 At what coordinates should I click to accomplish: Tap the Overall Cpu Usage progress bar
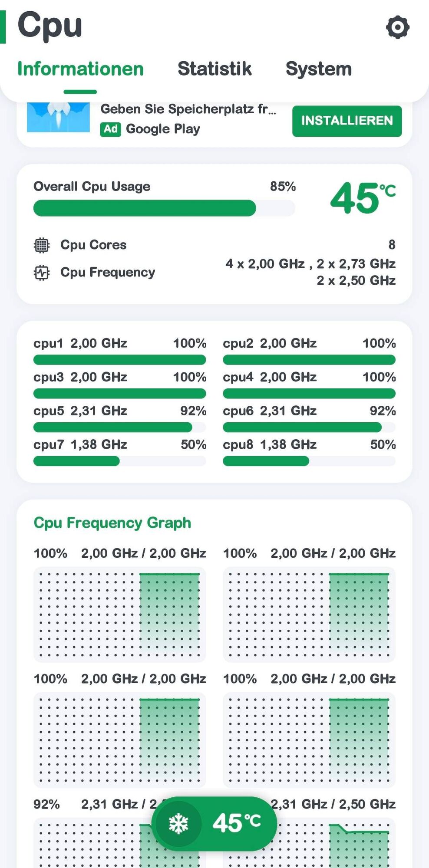point(164,208)
